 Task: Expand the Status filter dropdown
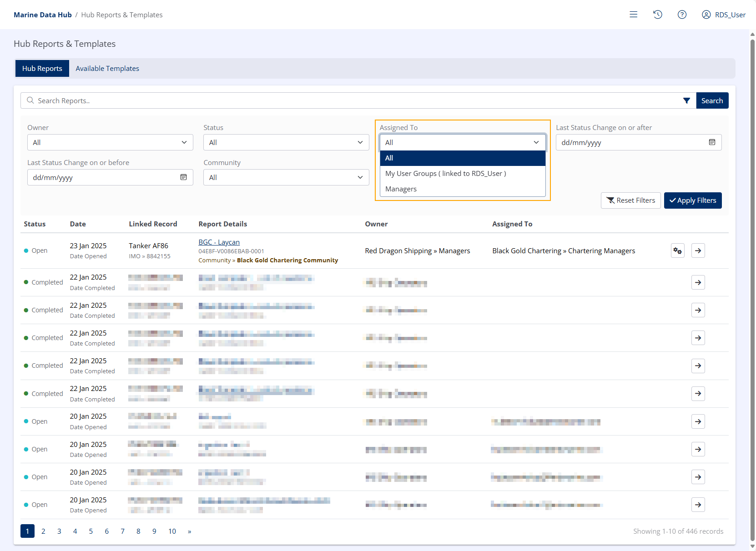[286, 142]
